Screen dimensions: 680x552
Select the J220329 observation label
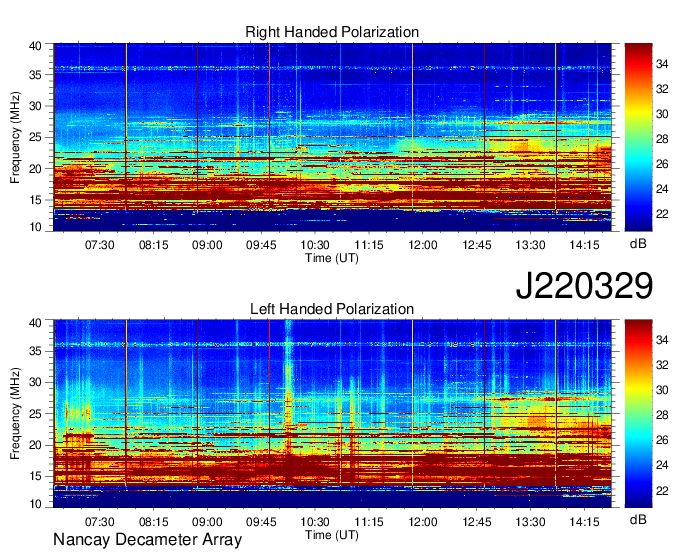point(584,286)
